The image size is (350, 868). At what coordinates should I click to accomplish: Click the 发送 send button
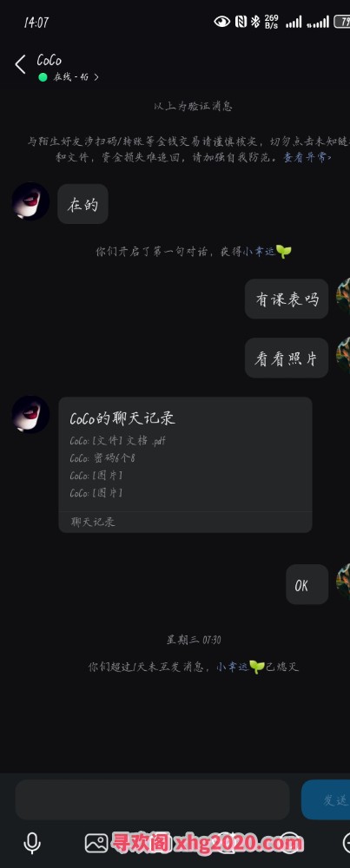pos(327,800)
